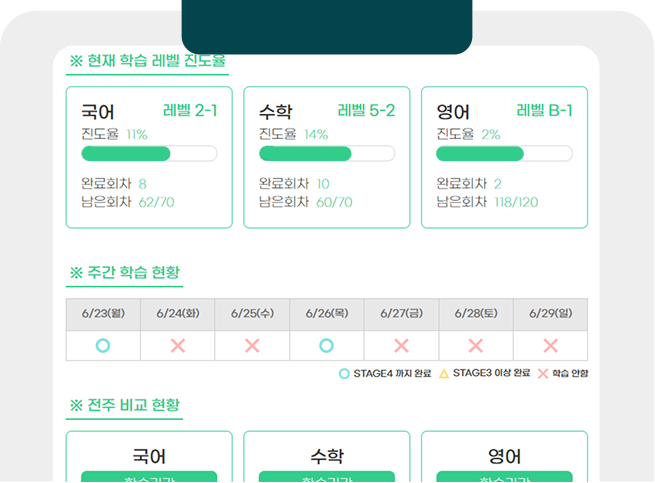Click the 수학 card in 전주 비교 현황
Image resolution: width=655 pixels, height=483 pixels.
[x=327, y=457]
